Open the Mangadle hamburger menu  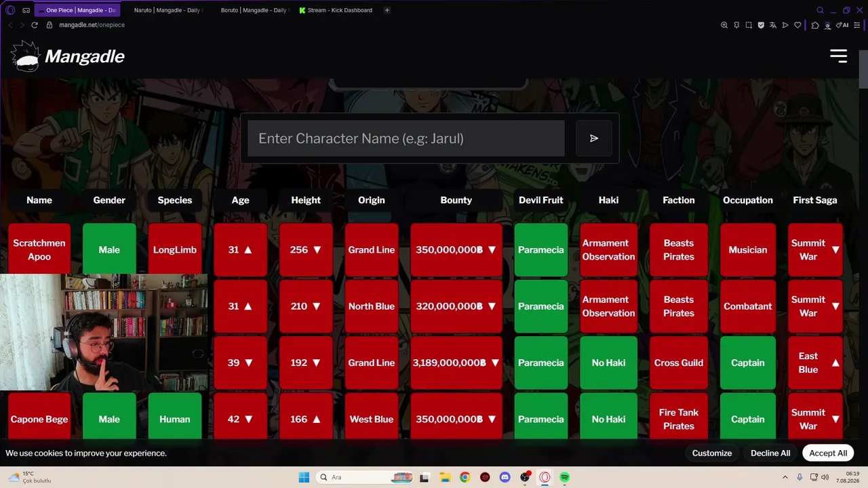tap(839, 56)
